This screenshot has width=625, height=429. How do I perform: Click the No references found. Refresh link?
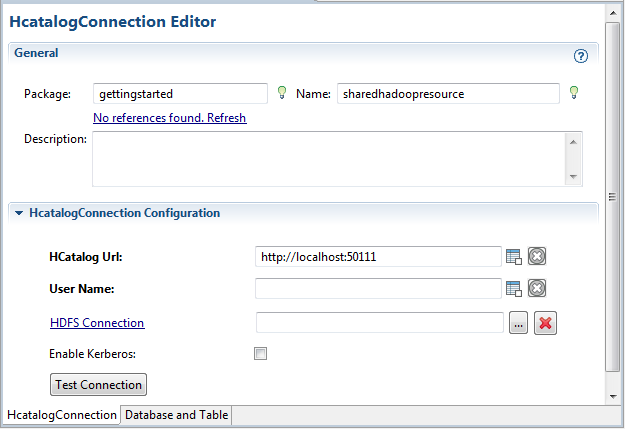coord(169,118)
